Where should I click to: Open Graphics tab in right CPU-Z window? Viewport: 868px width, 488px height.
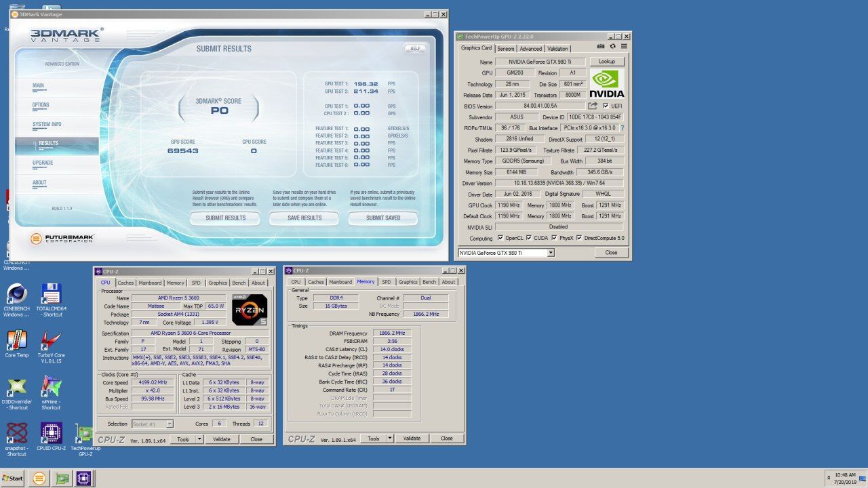[408, 282]
